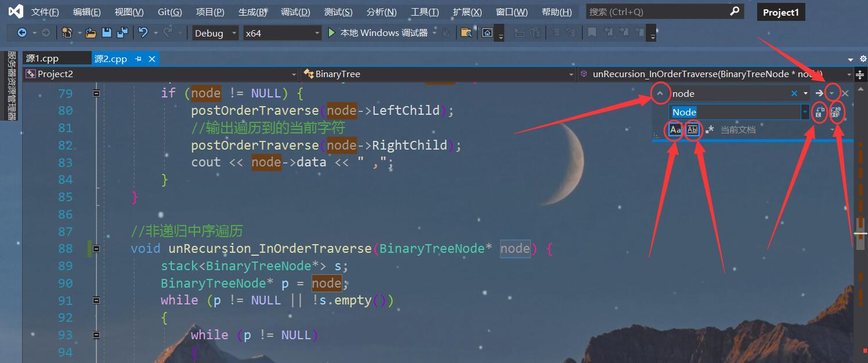The image size is (868, 363).
Task: Open the 视图(V) menu
Action: (129, 12)
